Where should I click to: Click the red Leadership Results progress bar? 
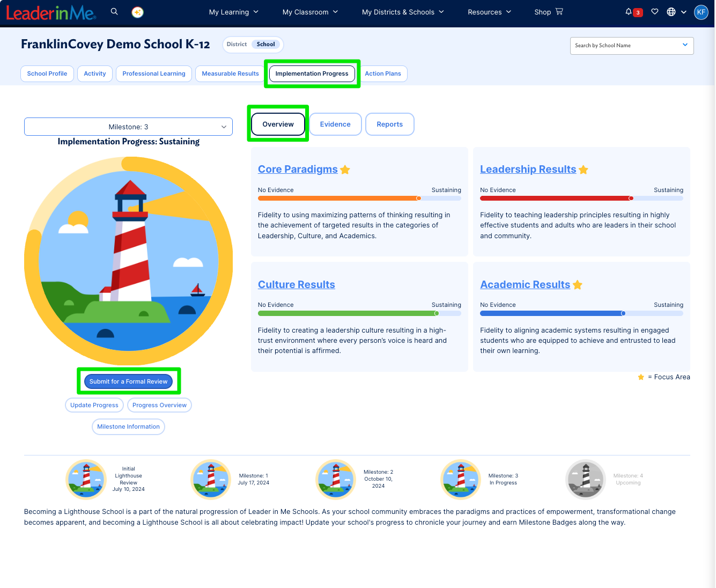(581, 198)
